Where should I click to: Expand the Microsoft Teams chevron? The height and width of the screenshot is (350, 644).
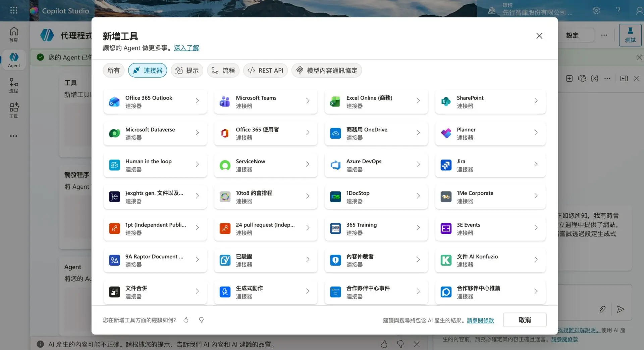pyautogui.click(x=308, y=101)
